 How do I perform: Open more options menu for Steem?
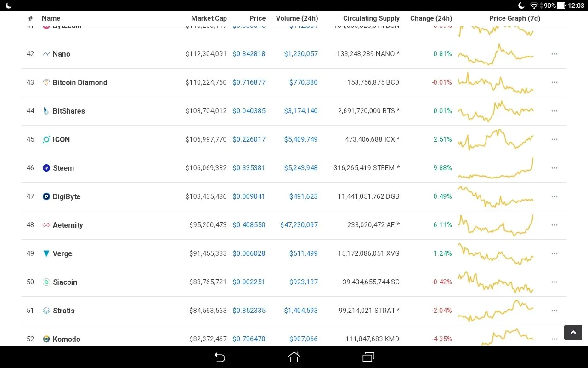tap(554, 168)
